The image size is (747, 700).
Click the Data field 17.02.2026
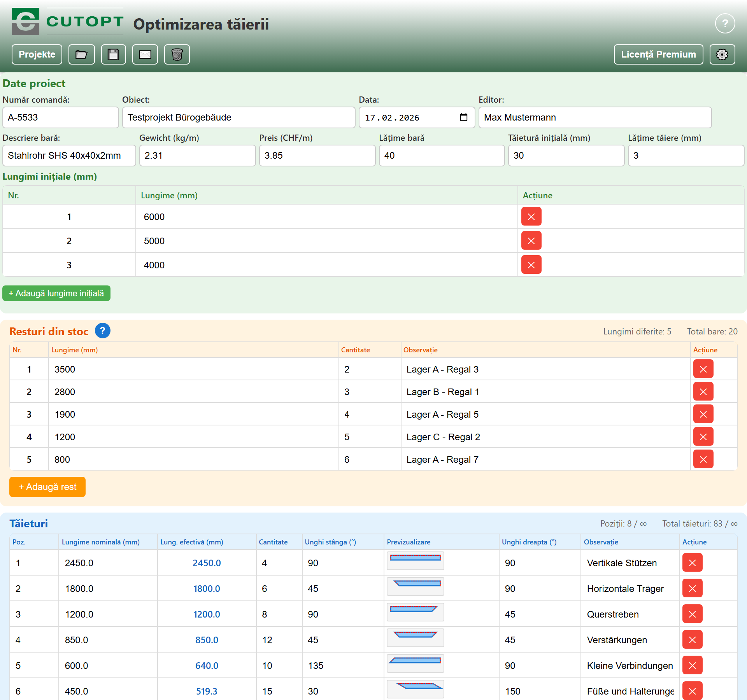pyautogui.click(x=417, y=117)
